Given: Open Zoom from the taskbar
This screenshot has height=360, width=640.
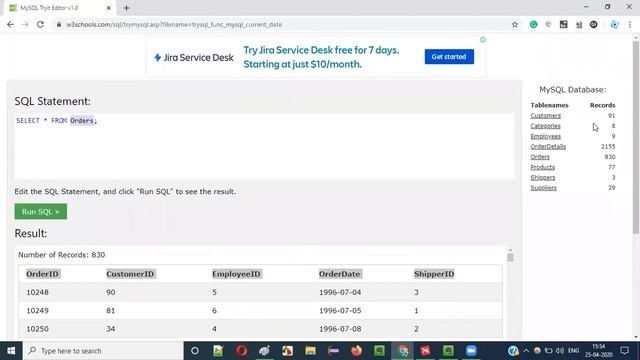Looking at the screenshot, I should 471,351.
